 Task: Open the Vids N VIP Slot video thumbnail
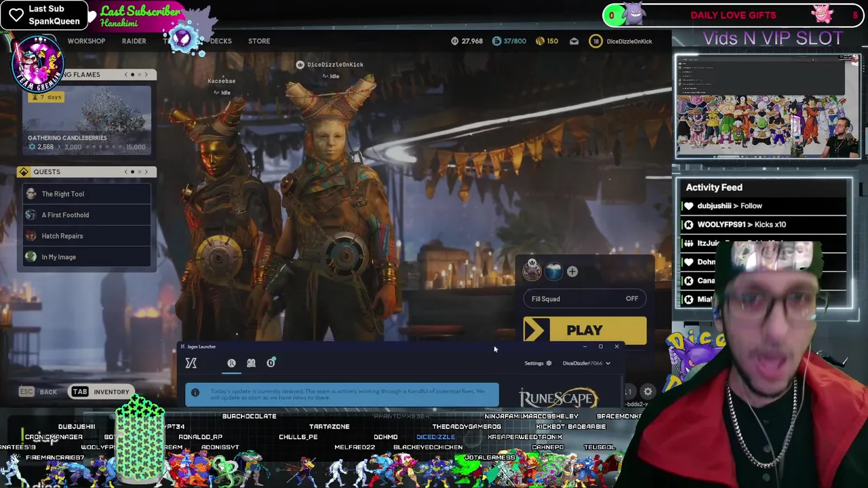(768, 107)
